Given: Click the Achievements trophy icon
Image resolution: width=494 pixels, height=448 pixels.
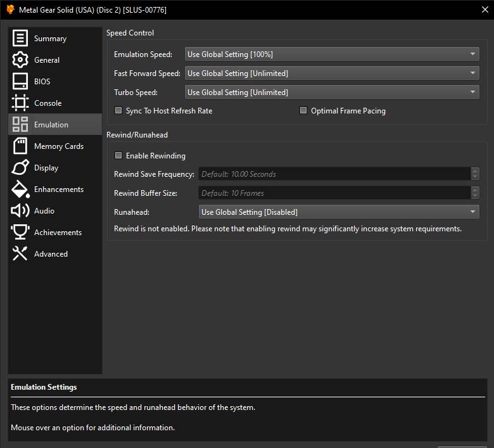Looking at the screenshot, I should click(x=20, y=232).
